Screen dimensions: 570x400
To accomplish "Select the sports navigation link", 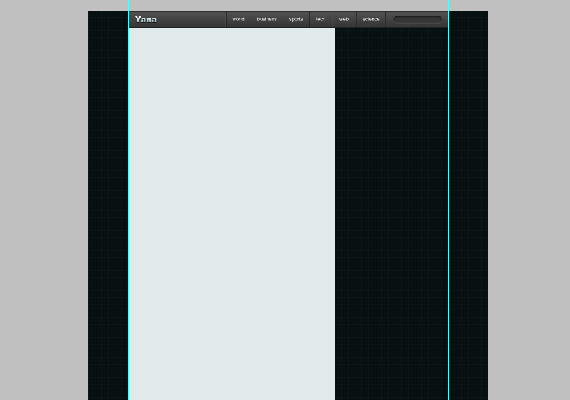I will pos(296,19).
